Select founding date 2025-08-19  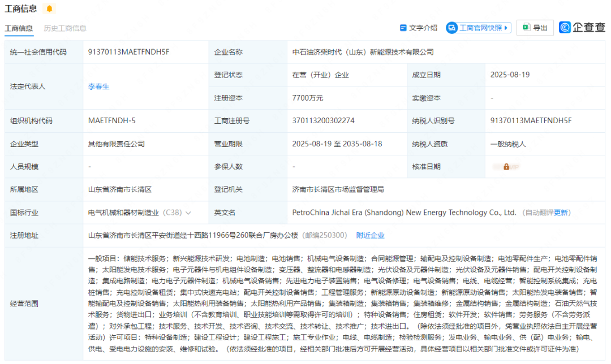510,75
